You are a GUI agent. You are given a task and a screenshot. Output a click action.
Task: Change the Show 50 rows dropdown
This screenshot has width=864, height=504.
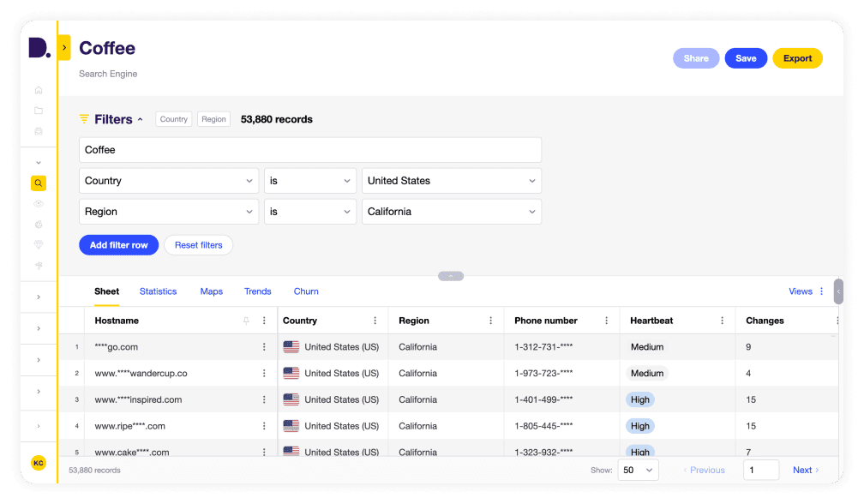(639, 470)
